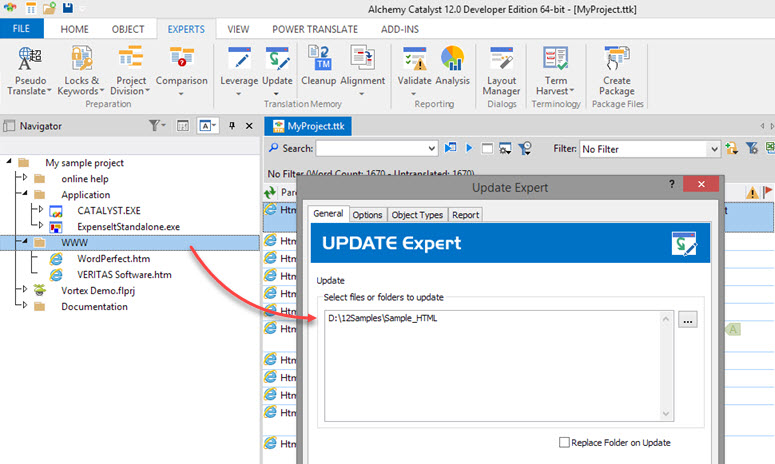Expand the Documentation folder
The height and width of the screenshot is (464, 775).
25,305
